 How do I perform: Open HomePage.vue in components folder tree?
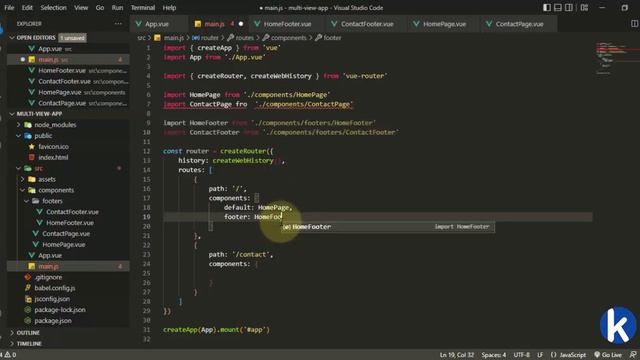[x=64, y=244]
